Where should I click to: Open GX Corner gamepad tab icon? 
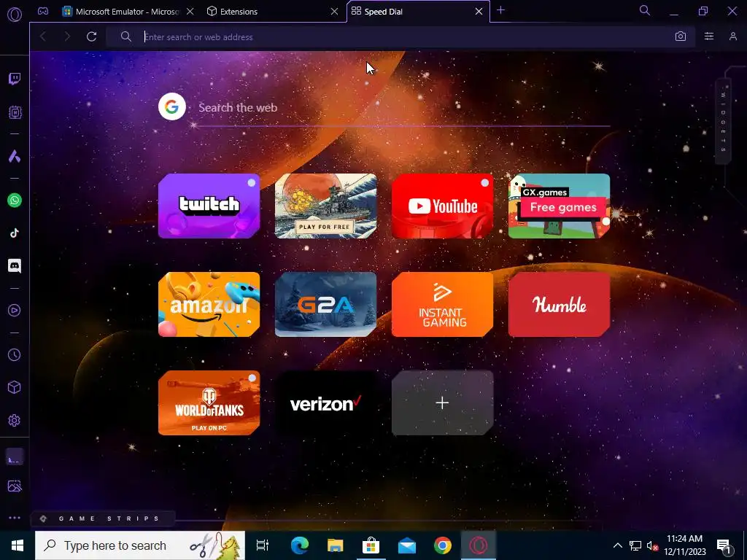point(43,11)
